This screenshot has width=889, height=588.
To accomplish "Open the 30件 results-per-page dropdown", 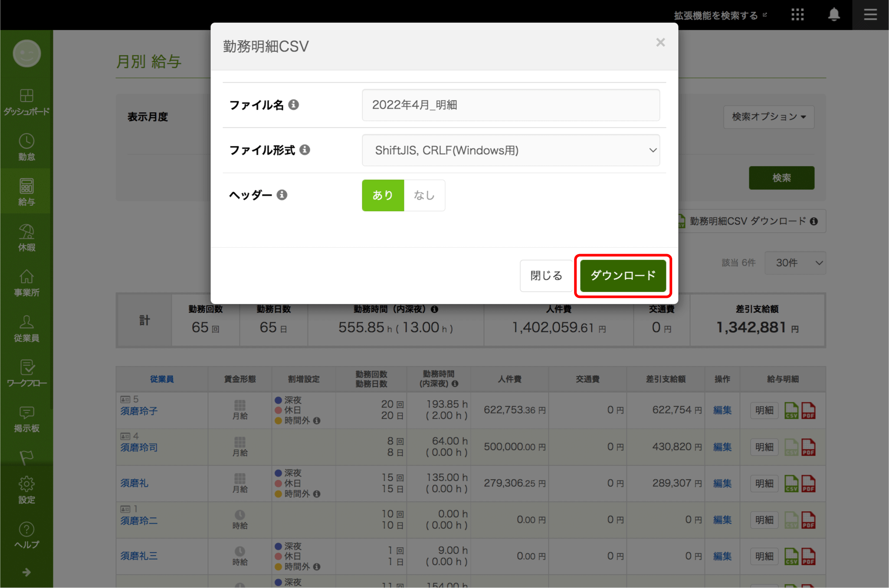I will pos(795,263).
